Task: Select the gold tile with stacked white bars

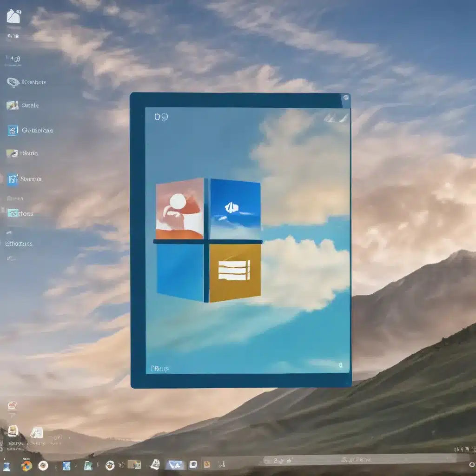Action: 235,272
